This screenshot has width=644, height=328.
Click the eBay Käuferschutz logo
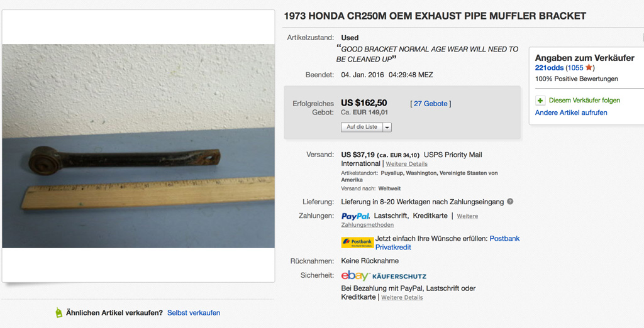384,276
